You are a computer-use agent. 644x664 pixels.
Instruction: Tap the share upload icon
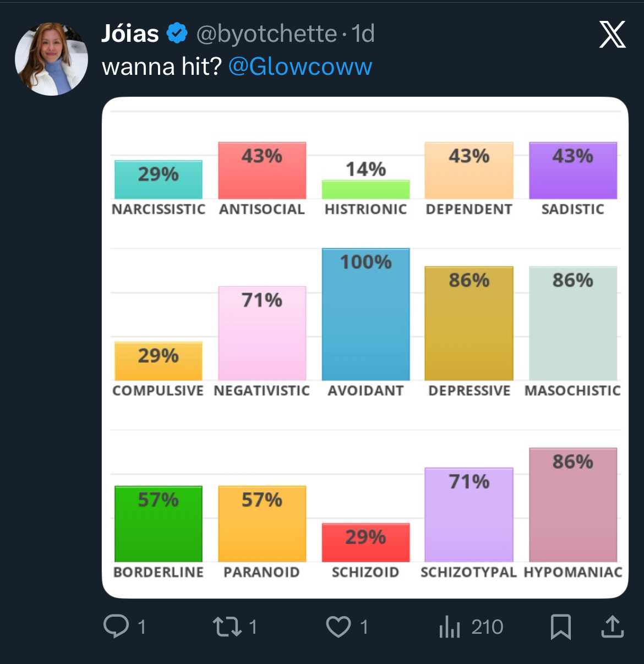612,627
